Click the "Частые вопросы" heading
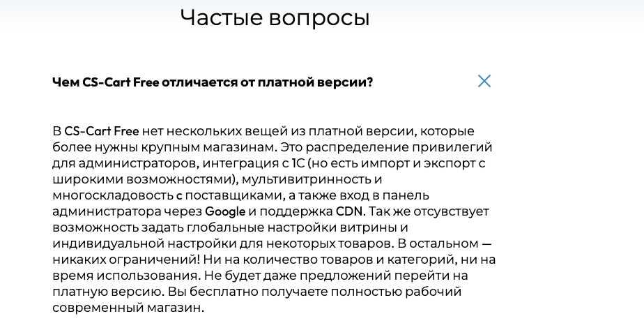Screen dimensions: 644x330 (275, 17)
